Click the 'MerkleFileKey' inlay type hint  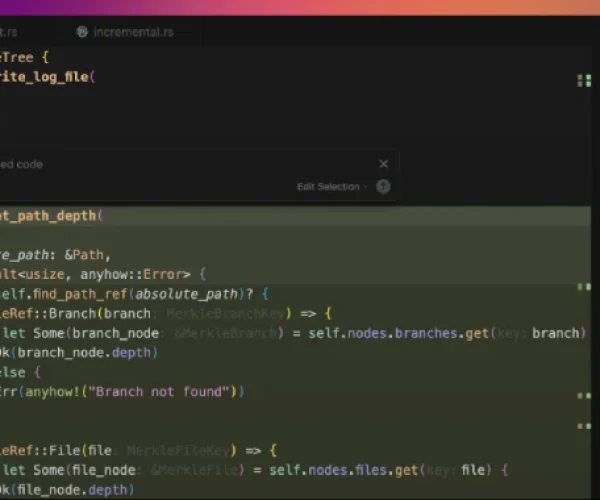178,451
